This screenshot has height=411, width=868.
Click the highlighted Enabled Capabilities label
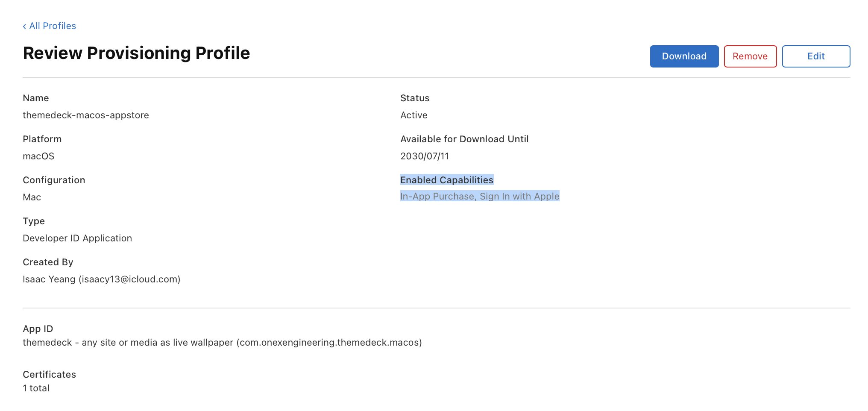pos(447,180)
